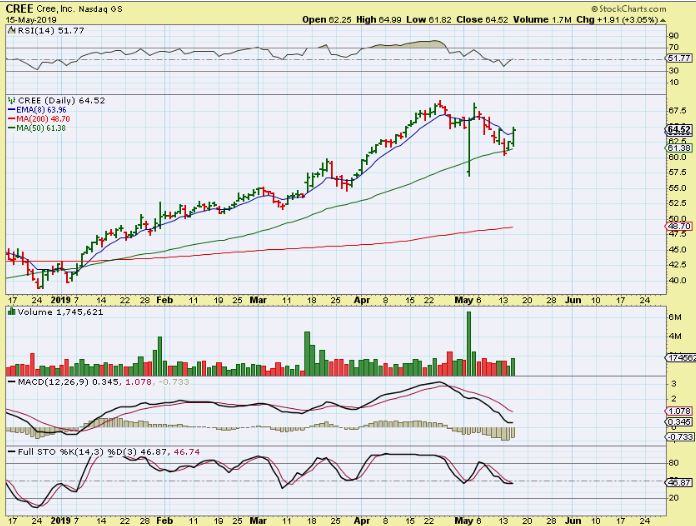Click the 40.0 level on the price axis

tap(677, 281)
